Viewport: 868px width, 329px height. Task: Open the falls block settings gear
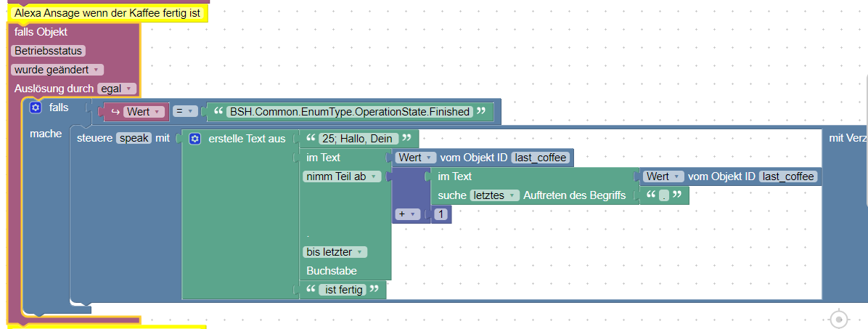(x=36, y=107)
